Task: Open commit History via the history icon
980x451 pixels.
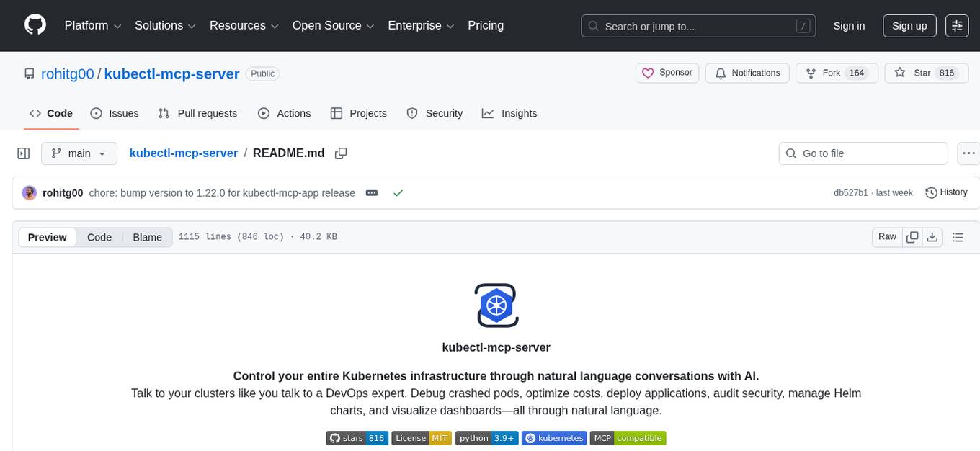Action: 945,192
